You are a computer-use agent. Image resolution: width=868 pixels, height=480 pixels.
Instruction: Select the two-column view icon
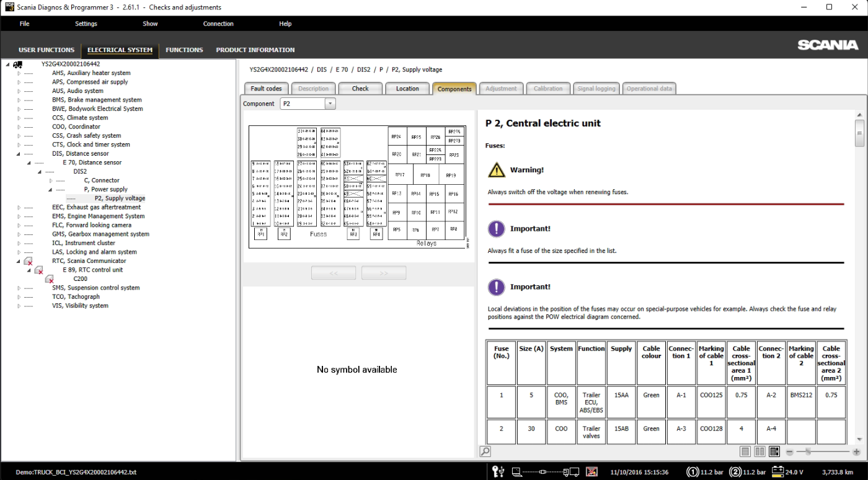tap(759, 451)
